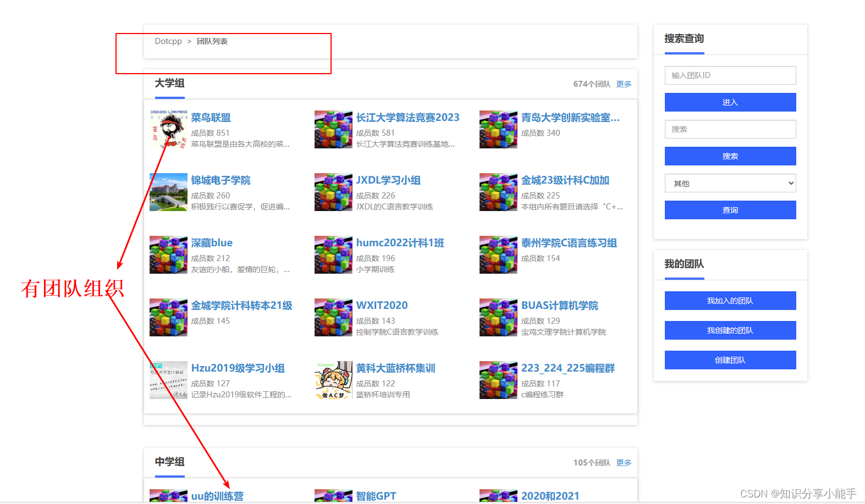Open the 智能GPT team link
The width and height of the screenshot is (865, 504).
coord(376,496)
